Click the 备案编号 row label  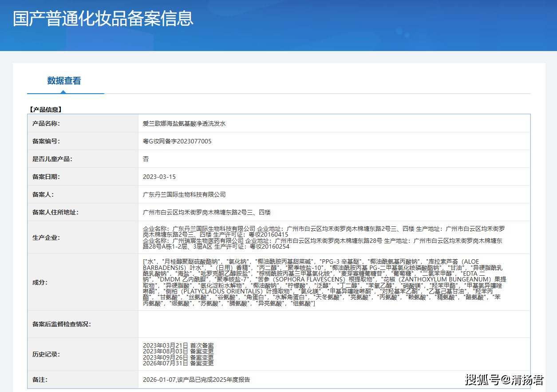click(46, 141)
